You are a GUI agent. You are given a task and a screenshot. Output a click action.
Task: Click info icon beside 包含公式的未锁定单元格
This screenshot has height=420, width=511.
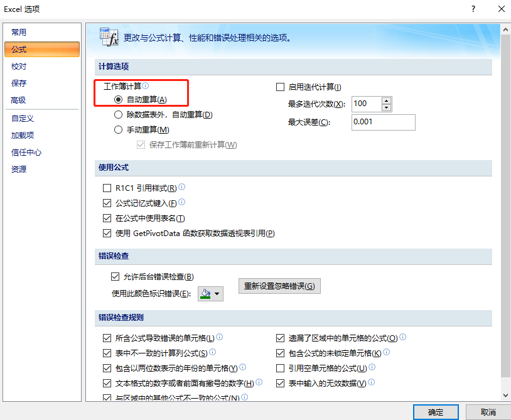click(387, 352)
